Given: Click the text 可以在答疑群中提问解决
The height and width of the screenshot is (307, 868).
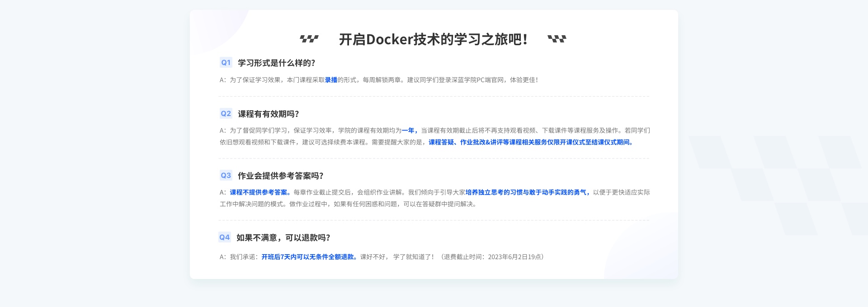Looking at the screenshot, I should tap(437, 204).
